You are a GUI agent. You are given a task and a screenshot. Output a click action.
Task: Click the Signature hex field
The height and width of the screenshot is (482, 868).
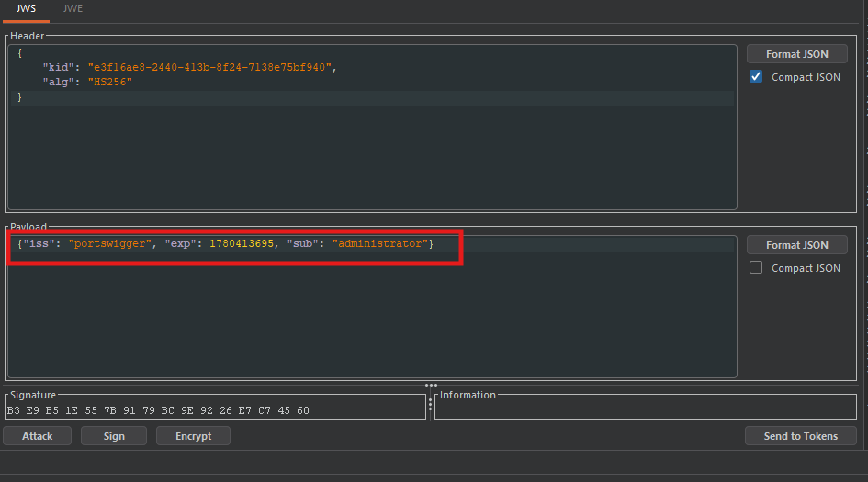coord(215,410)
